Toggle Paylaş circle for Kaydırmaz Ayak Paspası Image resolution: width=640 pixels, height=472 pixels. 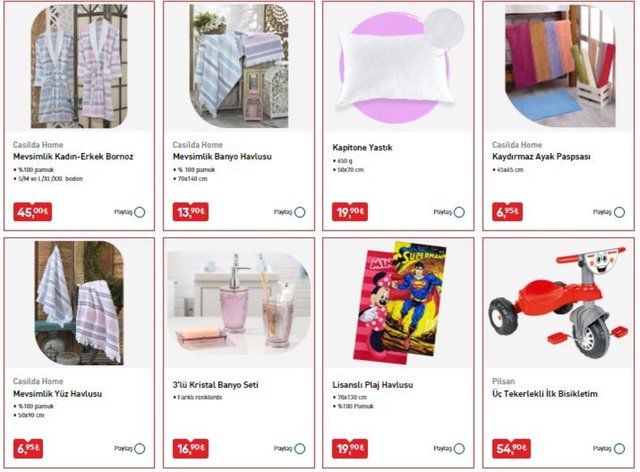[619, 212]
